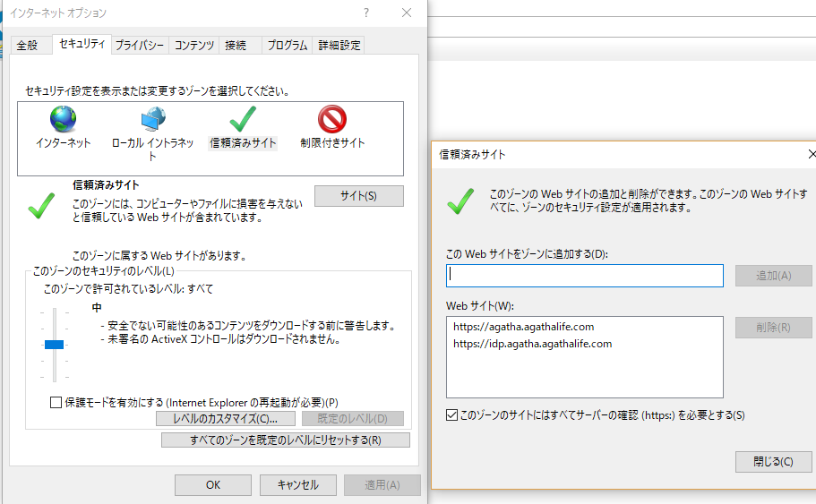
Task: Click the help question mark icon
Action: (366, 13)
